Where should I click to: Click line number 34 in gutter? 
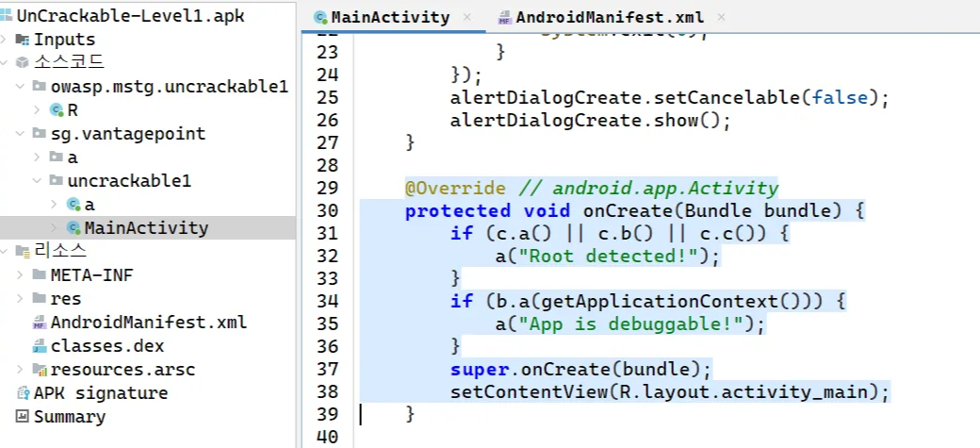click(328, 302)
